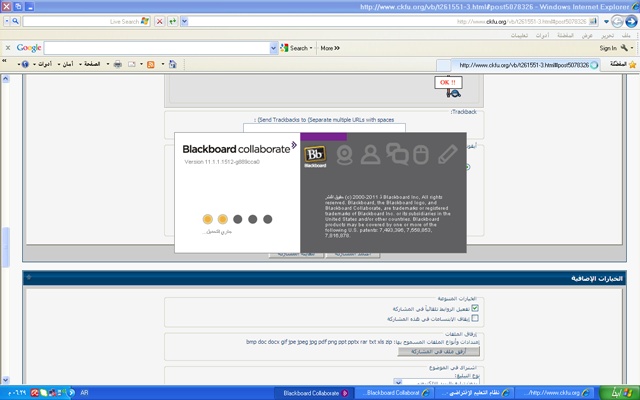Image resolution: width=640 pixels, height=400 pixels.
Task: Open the Google search box history dropdown
Action: coord(273,48)
